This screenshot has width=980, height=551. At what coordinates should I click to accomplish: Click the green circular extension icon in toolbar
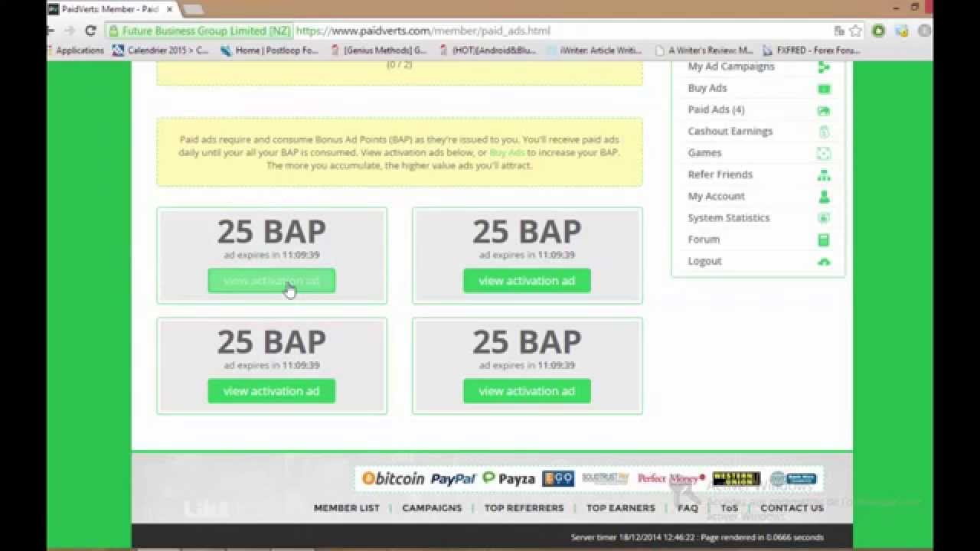[879, 31]
